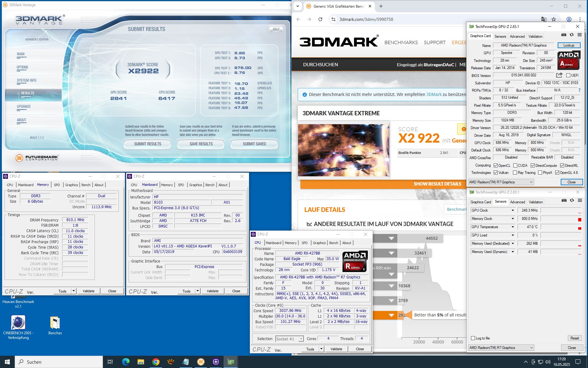Viewport: 588px width, 368px height.
Task: Toggle the DirectML checkbox
Action: pyautogui.click(x=562, y=166)
